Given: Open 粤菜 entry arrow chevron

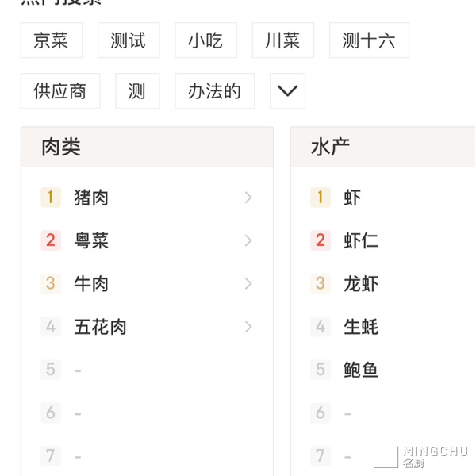Looking at the screenshot, I should [248, 240].
